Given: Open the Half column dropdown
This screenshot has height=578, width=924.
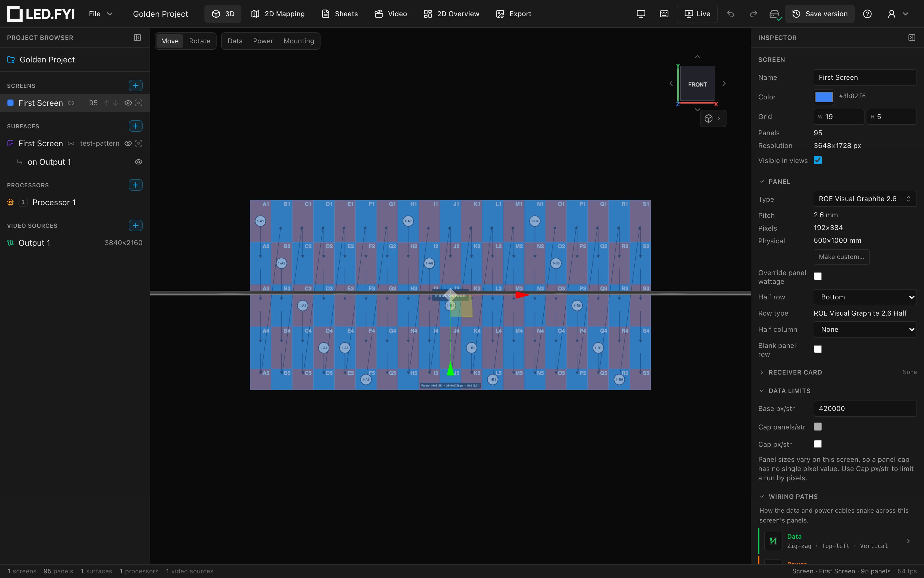Looking at the screenshot, I should (865, 329).
